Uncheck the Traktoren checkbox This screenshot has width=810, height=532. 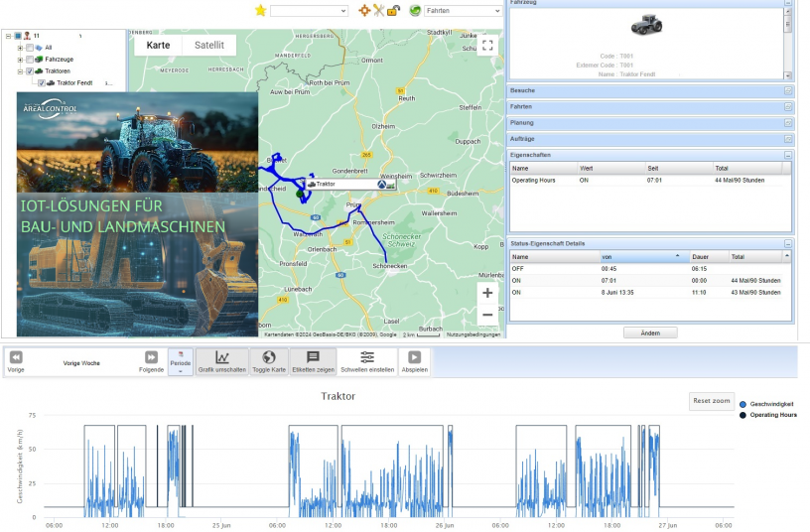coord(30,71)
